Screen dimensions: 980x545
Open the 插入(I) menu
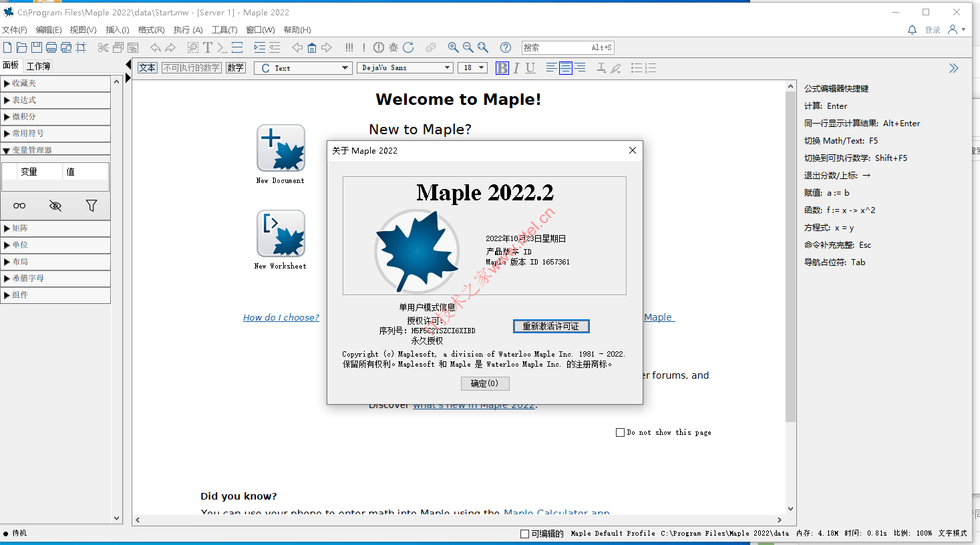pyautogui.click(x=118, y=29)
